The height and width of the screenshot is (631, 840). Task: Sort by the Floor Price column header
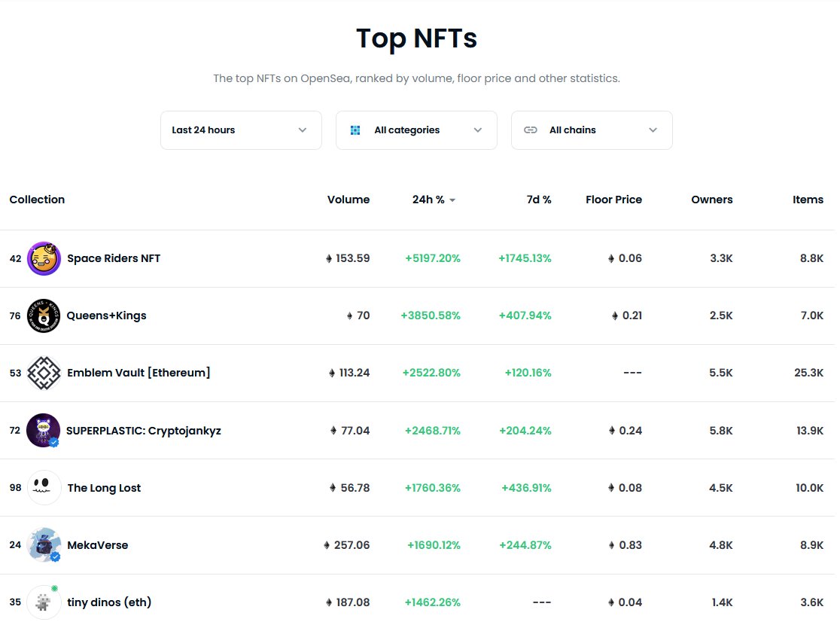click(613, 200)
